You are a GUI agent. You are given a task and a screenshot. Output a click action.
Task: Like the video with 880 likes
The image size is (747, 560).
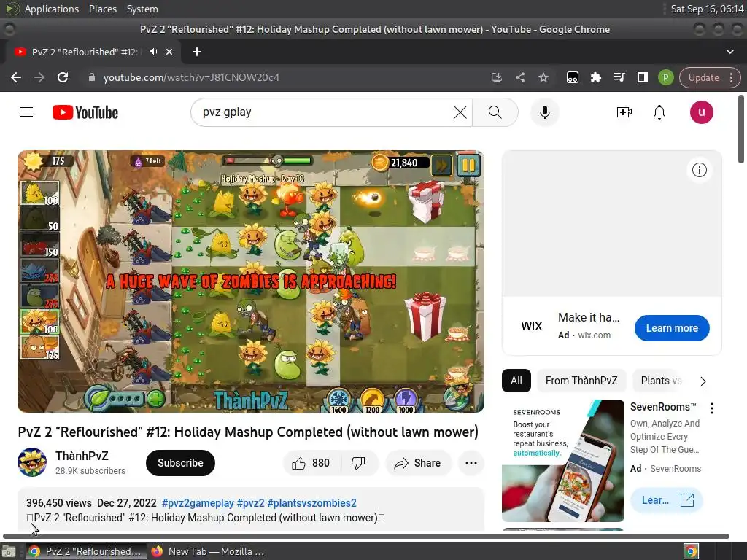point(311,463)
